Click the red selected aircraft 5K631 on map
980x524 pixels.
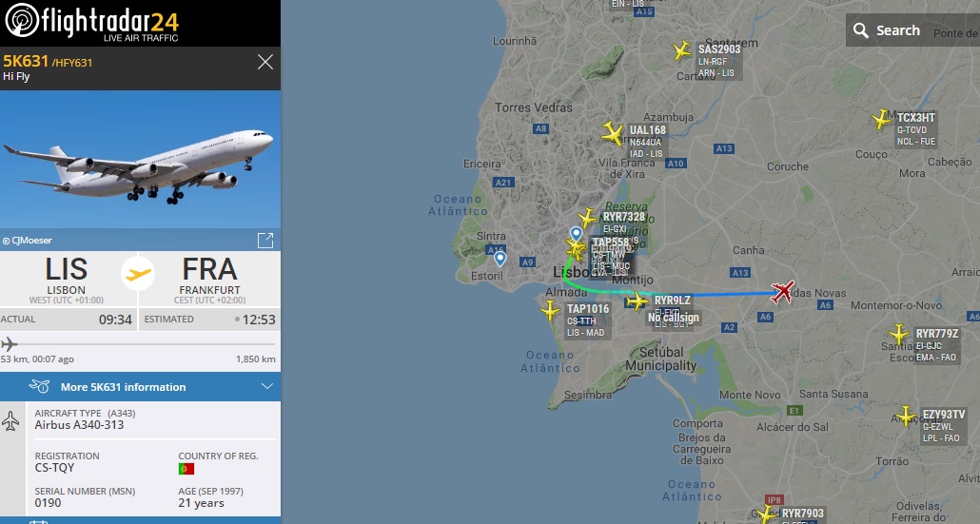pyautogui.click(x=782, y=292)
